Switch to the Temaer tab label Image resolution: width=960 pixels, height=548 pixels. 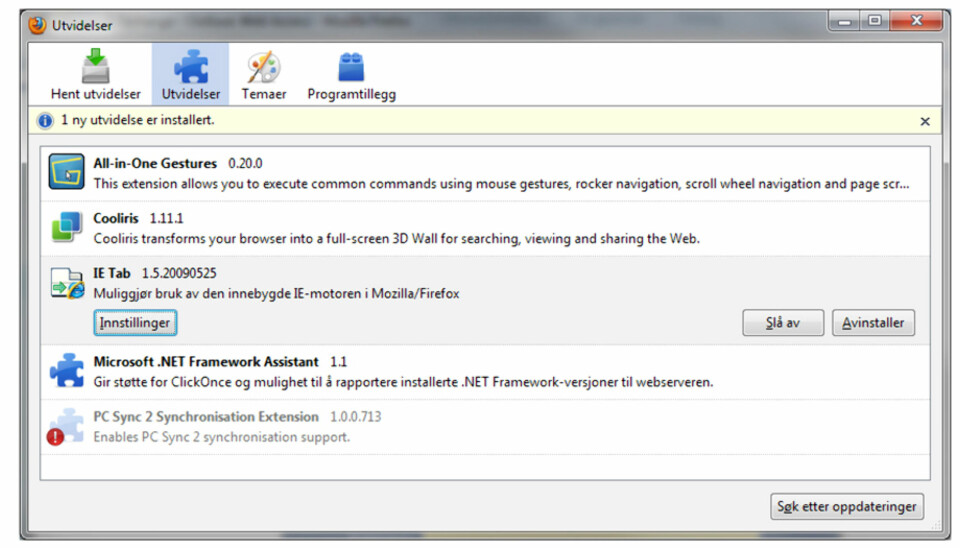tap(264, 94)
